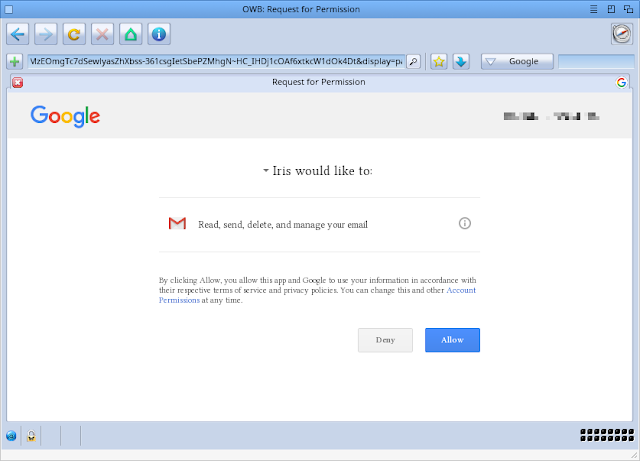Click the window close gadget in the title bar
This screenshot has height=461, width=640.
(x=8, y=9)
